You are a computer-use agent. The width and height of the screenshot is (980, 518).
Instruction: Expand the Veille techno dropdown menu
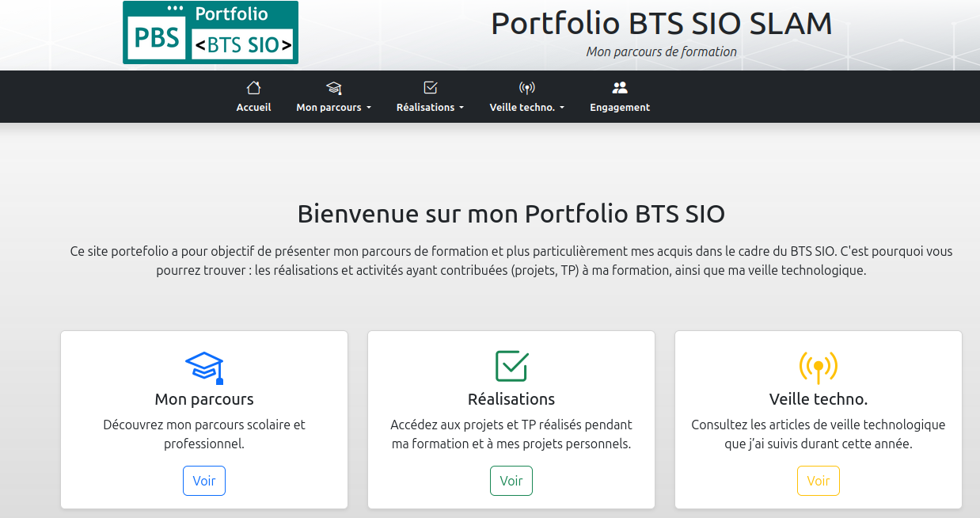tap(526, 108)
